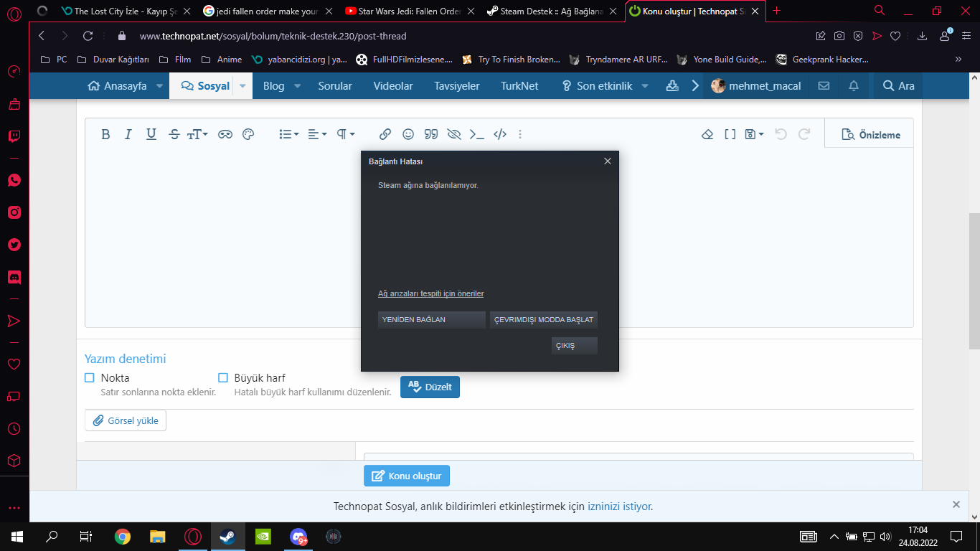This screenshot has width=980, height=551.
Task: Click YENİDEN BAĞLAN in the Steam dialog
Action: click(x=432, y=319)
